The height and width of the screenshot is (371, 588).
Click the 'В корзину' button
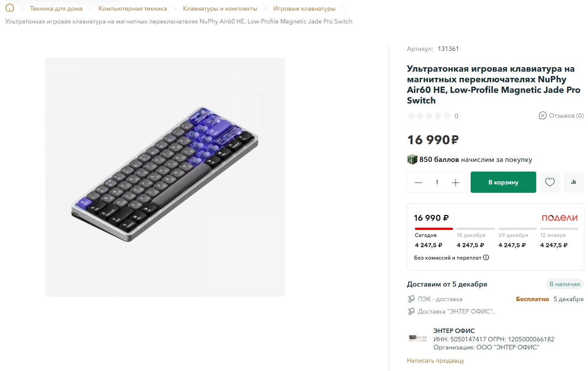point(503,182)
